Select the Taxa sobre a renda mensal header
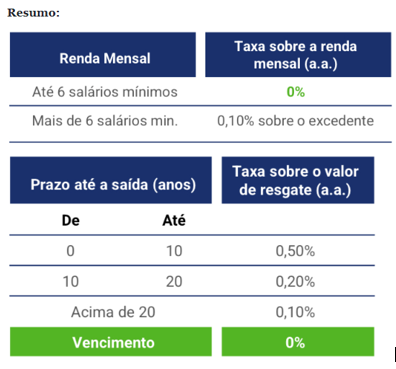This screenshot has width=396, height=369. (298, 55)
